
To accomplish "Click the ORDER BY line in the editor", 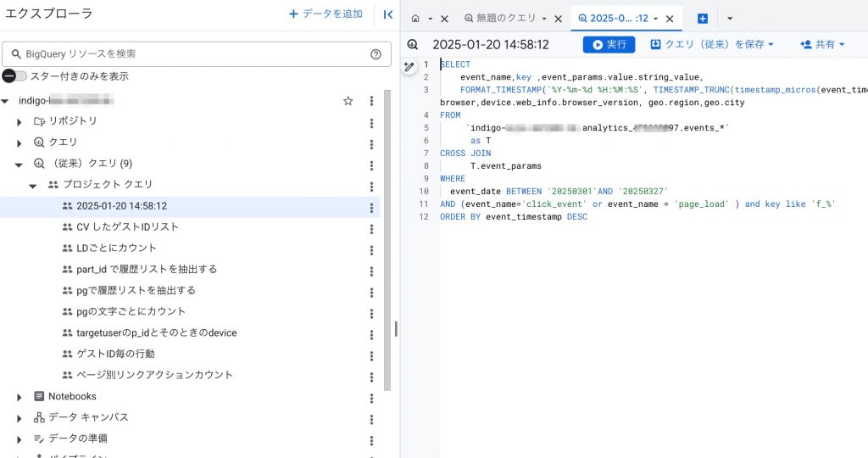I will point(514,217).
